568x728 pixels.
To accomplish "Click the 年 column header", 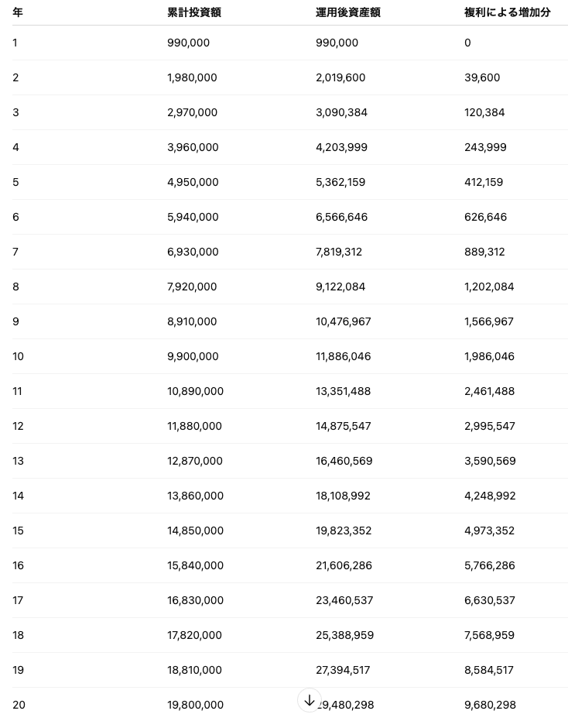I will 18,12.
